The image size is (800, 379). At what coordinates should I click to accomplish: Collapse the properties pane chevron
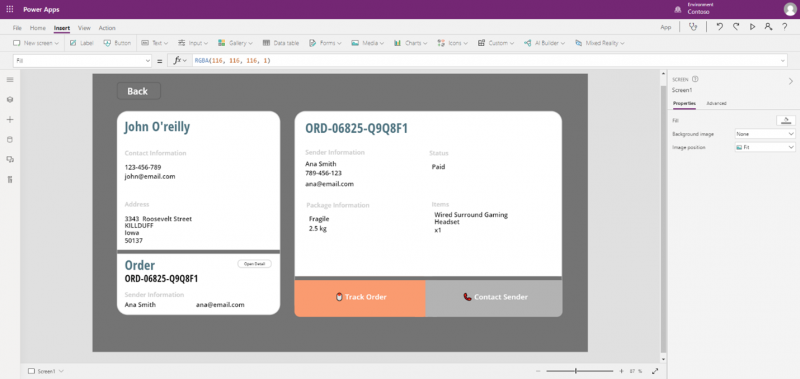[791, 81]
